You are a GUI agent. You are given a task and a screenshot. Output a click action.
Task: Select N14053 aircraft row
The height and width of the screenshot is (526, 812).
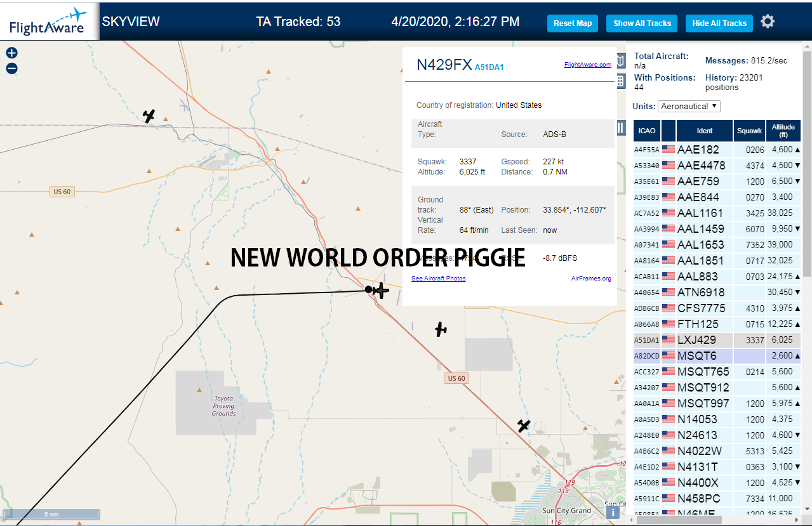point(717,419)
